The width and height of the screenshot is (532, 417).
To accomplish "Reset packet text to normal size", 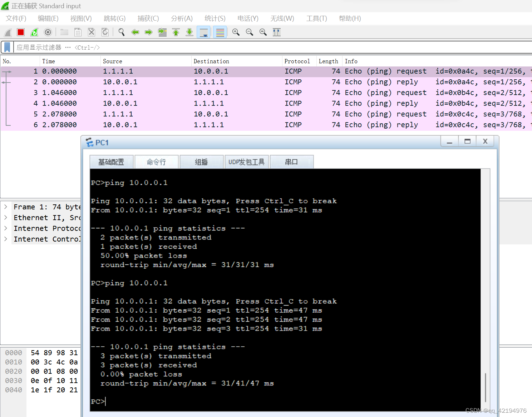I will click(x=263, y=33).
